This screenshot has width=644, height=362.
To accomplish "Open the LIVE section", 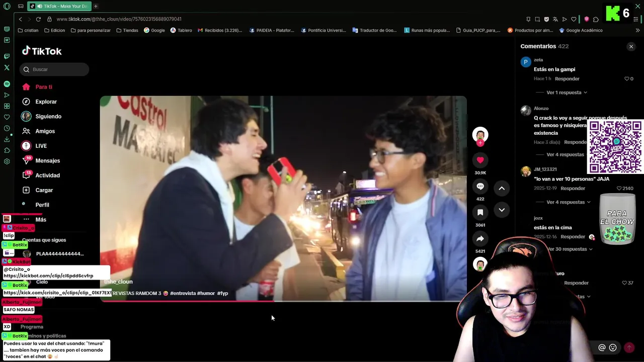I will [34, 146].
